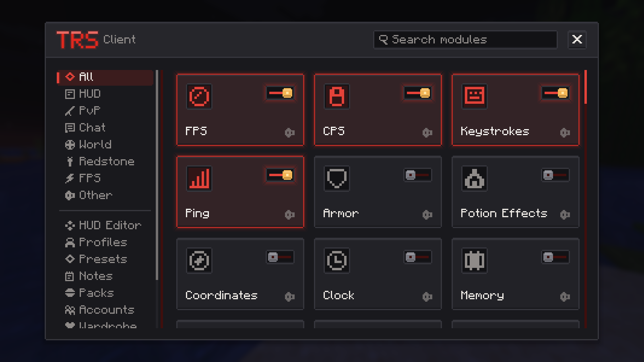Screen dimensions: 644x362
Task: Show the Redstone category modules
Action: [x=105, y=161]
